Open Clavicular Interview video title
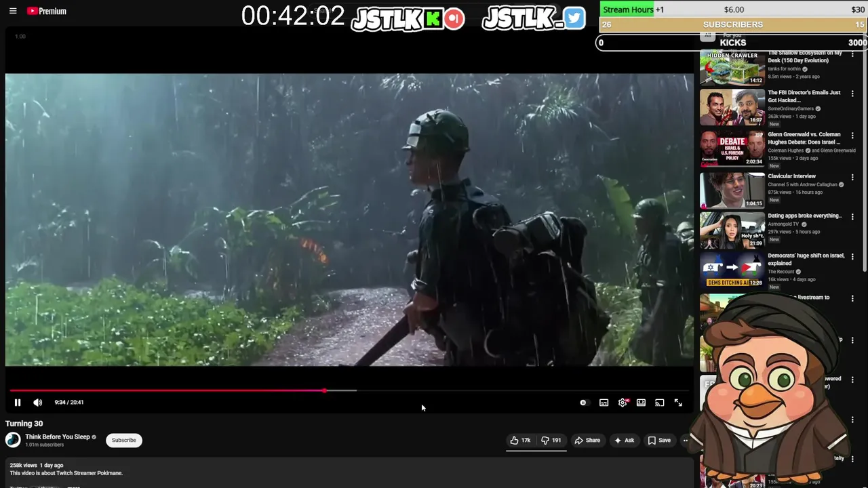Image resolution: width=868 pixels, height=488 pixels. [791, 176]
